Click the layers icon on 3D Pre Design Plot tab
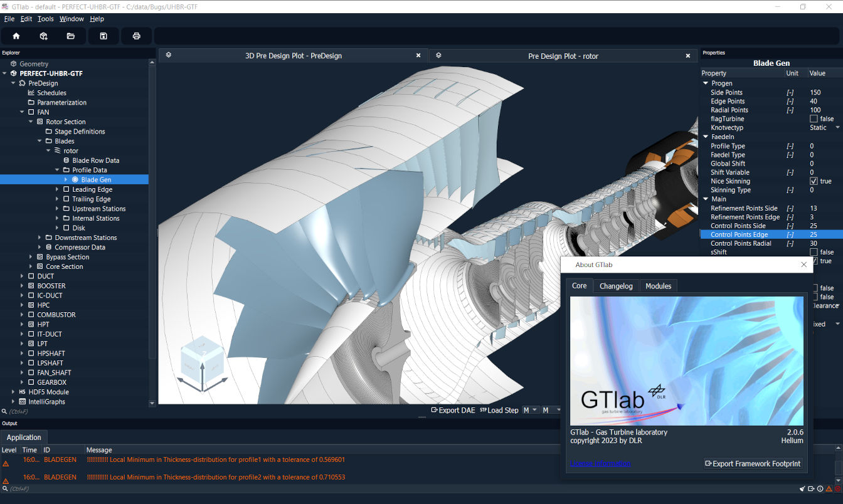The width and height of the screenshot is (843, 504). point(169,55)
